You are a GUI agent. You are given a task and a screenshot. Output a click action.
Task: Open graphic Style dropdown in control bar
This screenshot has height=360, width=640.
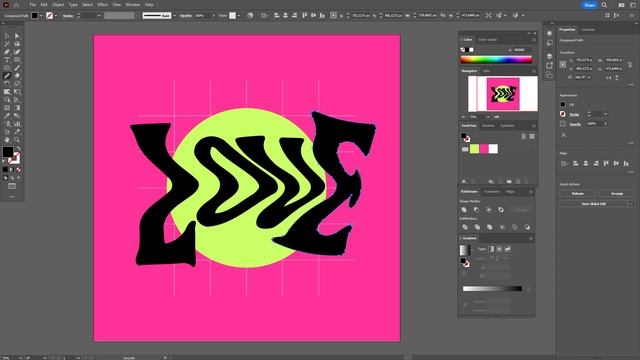pyautogui.click(x=239, y=16)
